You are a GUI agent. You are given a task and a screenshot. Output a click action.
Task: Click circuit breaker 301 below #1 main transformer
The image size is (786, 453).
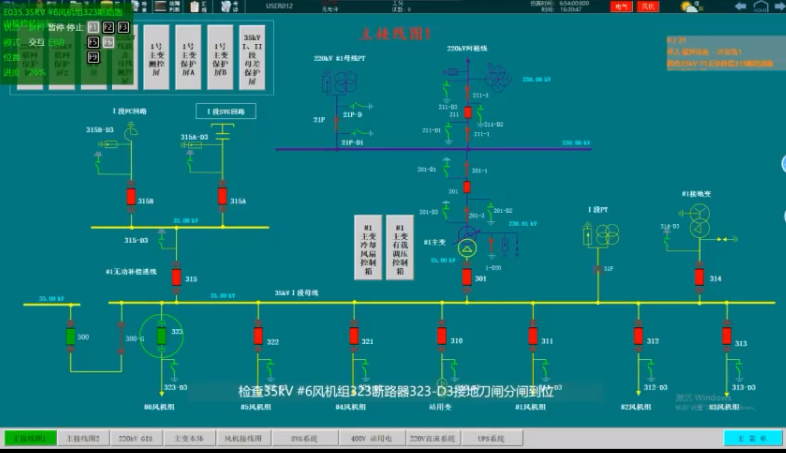467,277
